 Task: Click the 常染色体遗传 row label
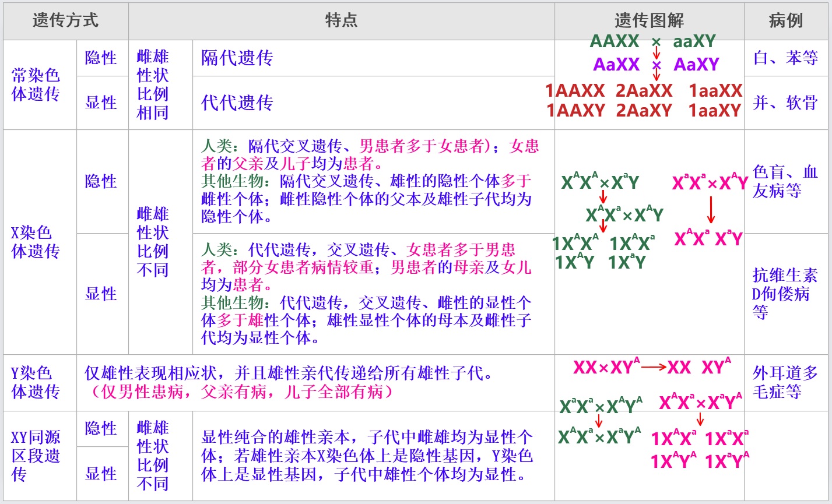pyautogui.click(x=36, y=84)
